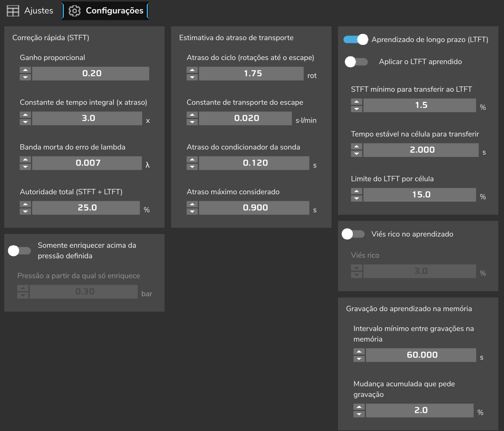
Task: Increase Limite do LTFT por célula
Action: 356,191
